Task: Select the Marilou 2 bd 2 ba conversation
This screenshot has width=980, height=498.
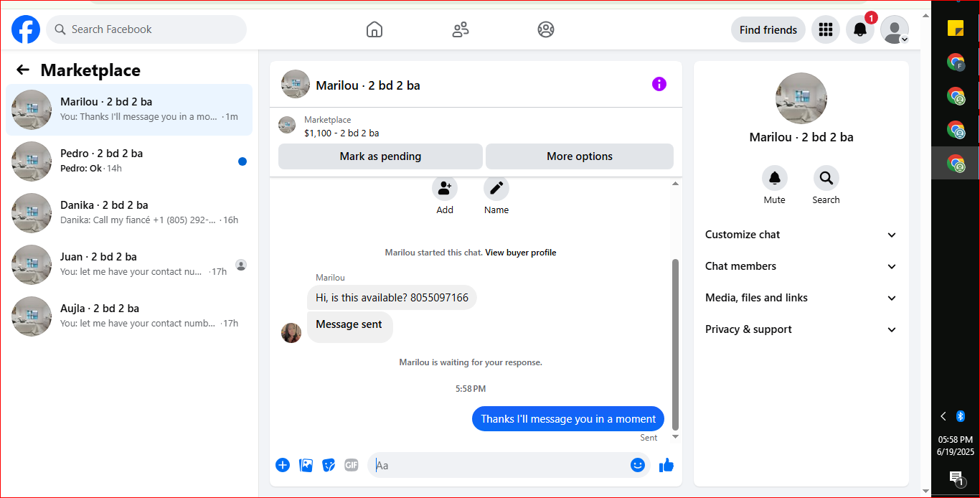Action: tap(129, 109)
